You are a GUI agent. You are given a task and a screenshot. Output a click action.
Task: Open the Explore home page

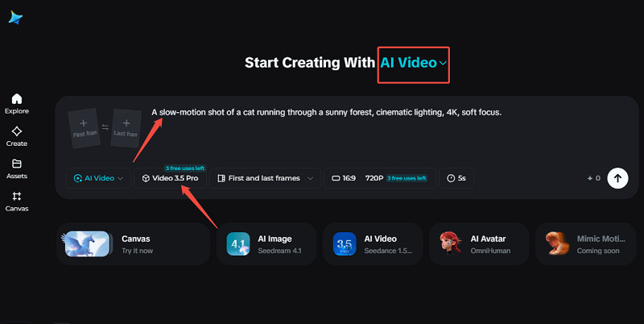pos(17,104)
